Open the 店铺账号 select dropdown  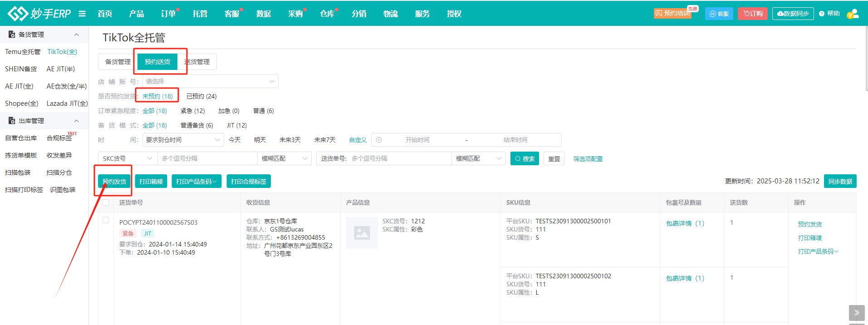pyautogui.click(x=211, y=81)
